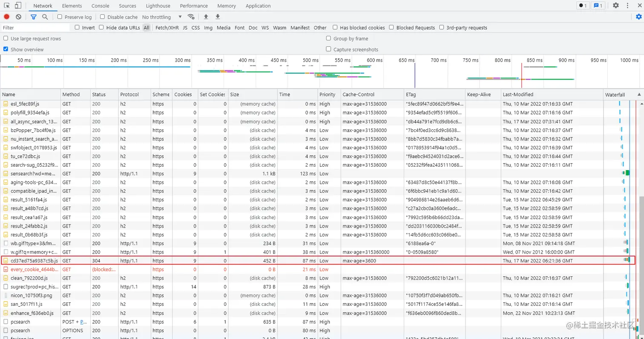Click the export HAR download icon

pyautogui.click(x=218, y=17)
